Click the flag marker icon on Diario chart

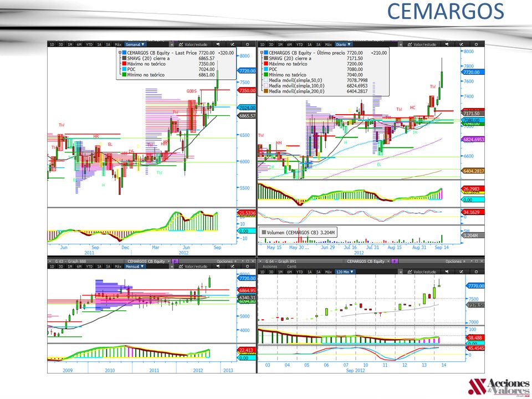point(447,44)
